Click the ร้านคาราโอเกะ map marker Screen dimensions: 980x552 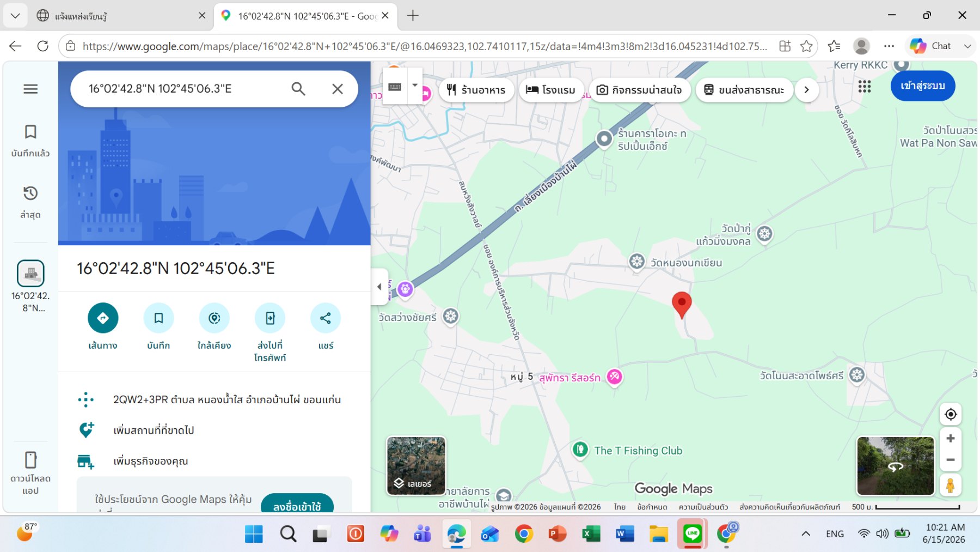pos(604,139)
